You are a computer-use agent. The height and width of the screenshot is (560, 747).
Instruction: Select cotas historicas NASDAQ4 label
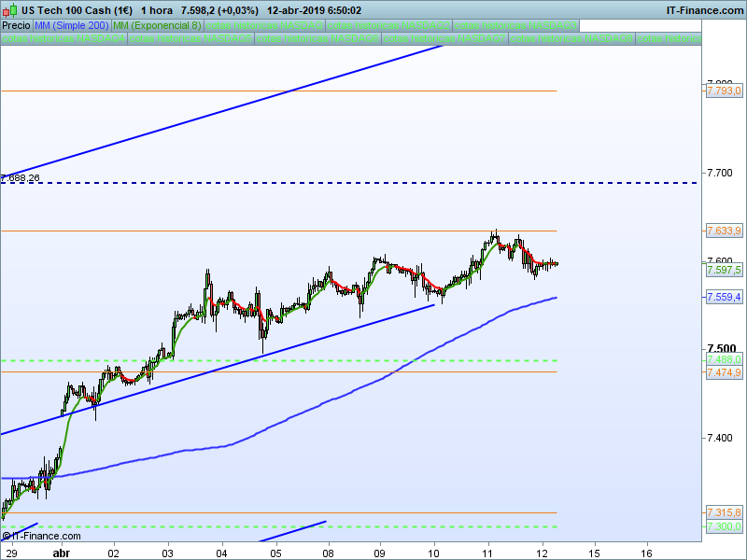63,38
